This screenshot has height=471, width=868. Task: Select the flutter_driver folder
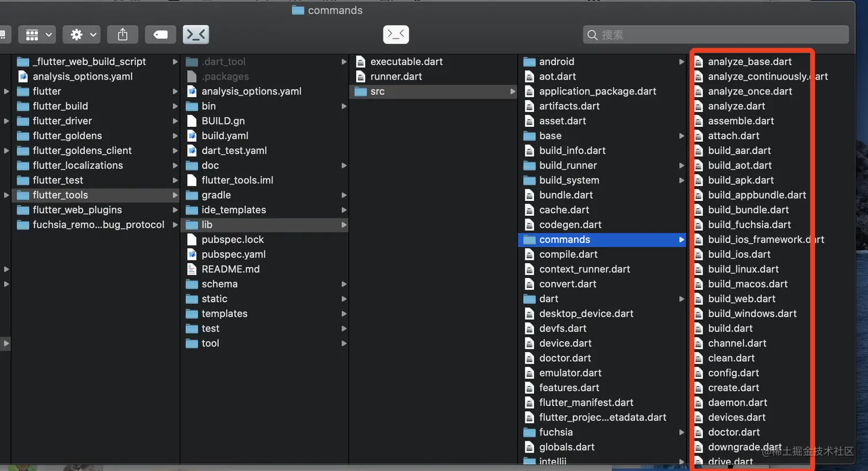click(x=95, y=121)
